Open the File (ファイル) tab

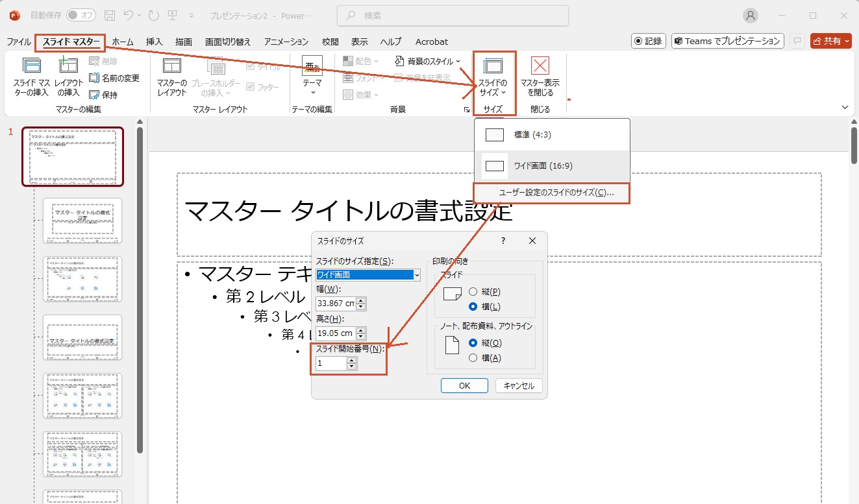19,42
